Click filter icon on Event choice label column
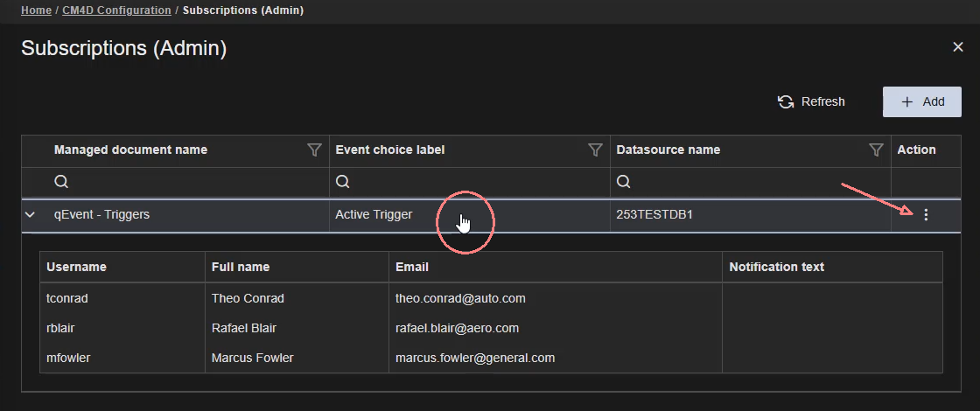 pyautogui.click(x=595, y=150)
